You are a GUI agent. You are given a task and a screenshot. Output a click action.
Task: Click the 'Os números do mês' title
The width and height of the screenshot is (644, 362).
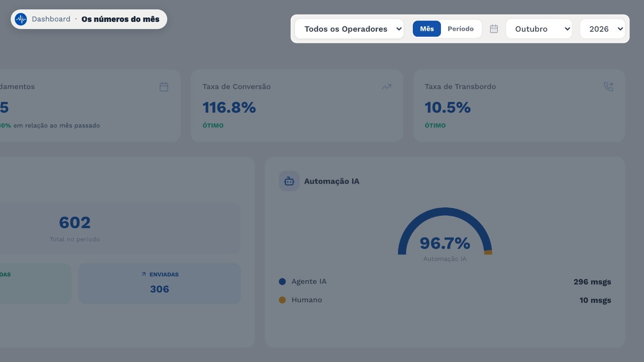(x=120, y=19)
